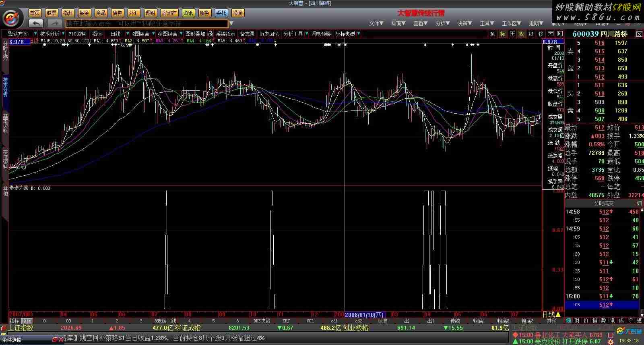The height and width of the screenshot is (345, 644).
Task: Select the 传统 indicator tab
Action: point(455,321)
